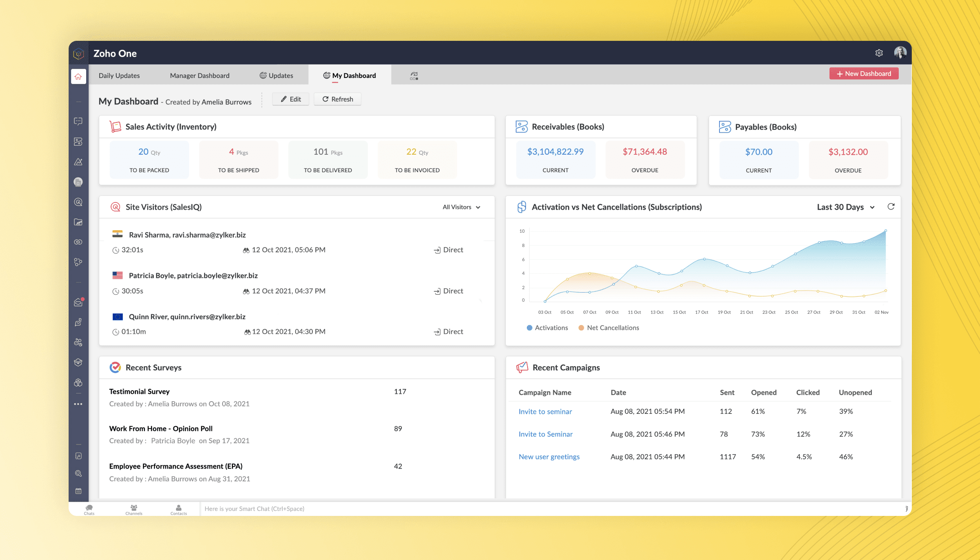Viewport: 980px width, 560px height.
Task: Open the stacked-cubes sidebar icon
Action: 78,382
